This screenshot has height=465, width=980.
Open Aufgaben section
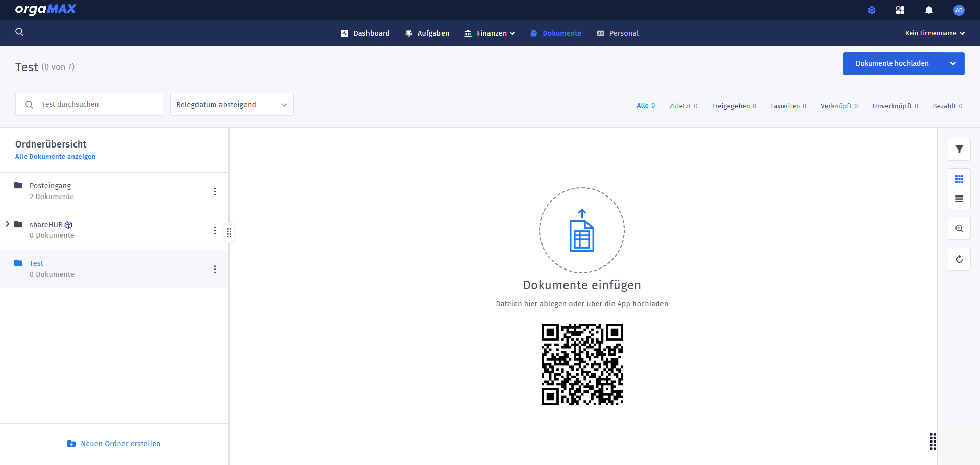[427, 33]
